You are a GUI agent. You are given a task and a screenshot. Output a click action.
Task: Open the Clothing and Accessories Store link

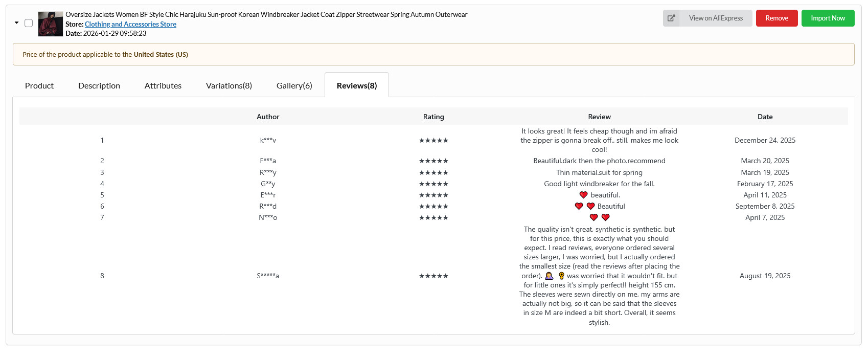point(130,24)
